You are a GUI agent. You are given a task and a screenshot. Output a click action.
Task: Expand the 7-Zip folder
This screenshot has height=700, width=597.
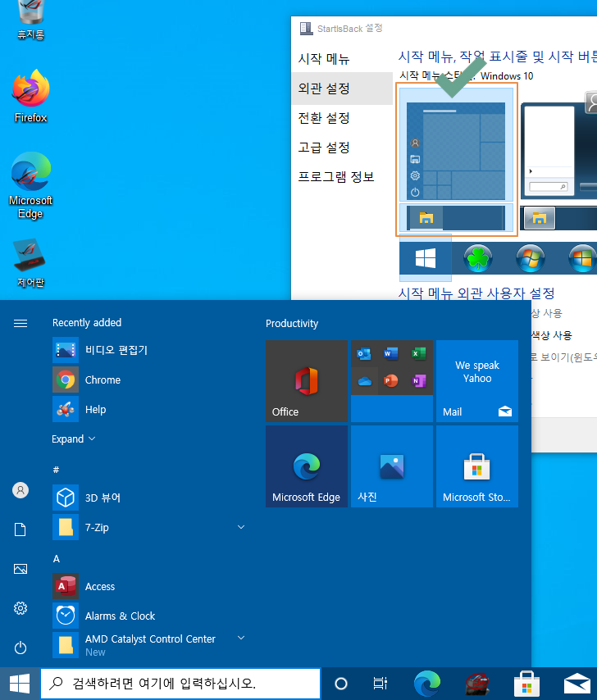241,527
